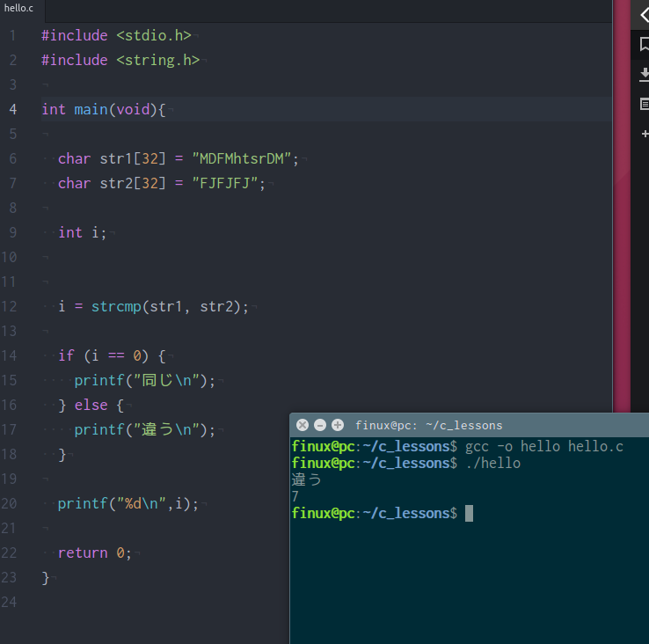
Task: Click the printf with "同じ\n"
Action: [145, 381]
